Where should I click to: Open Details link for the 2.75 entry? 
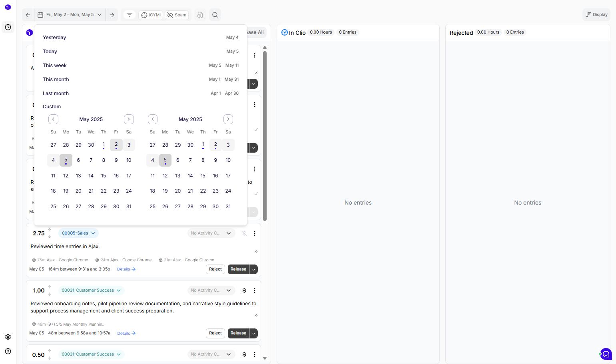[126, 269]
